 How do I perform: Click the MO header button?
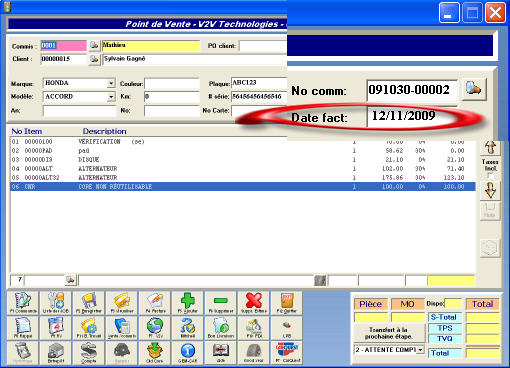(x=407, y=304)
